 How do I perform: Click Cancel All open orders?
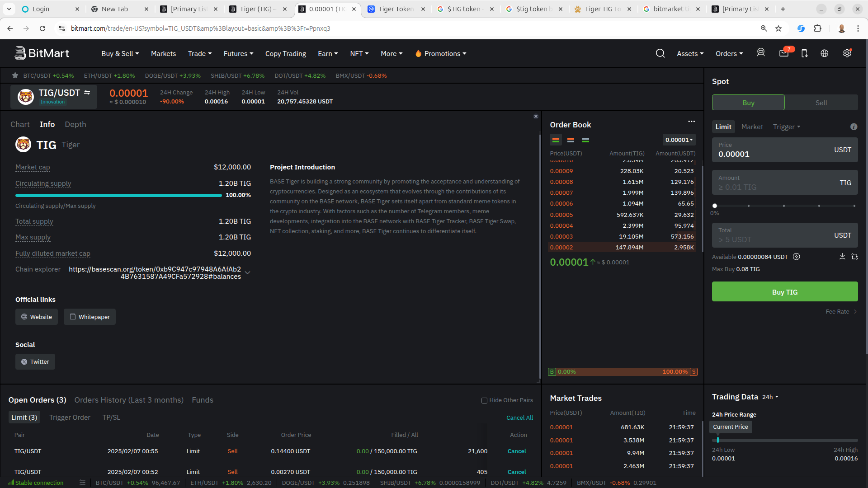[x=519, y=418]
